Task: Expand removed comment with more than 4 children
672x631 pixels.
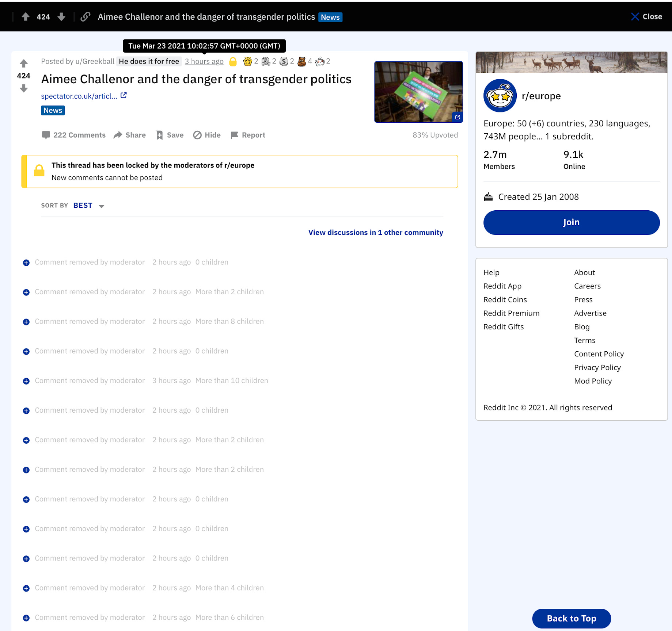Action: point(26,588)
